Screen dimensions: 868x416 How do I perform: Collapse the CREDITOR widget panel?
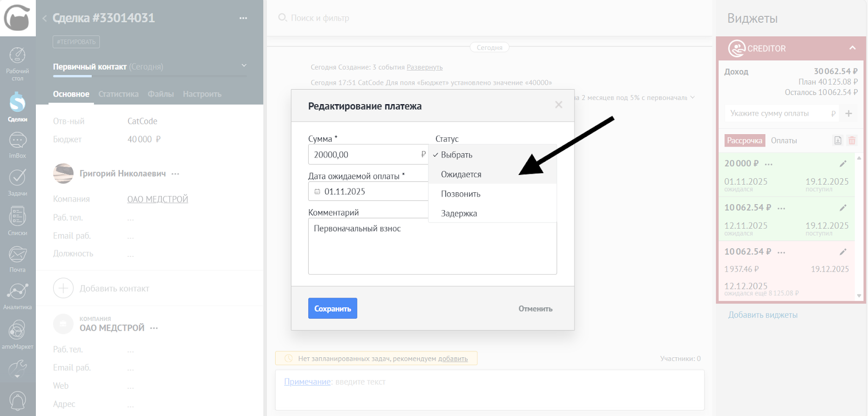point(852,48)
